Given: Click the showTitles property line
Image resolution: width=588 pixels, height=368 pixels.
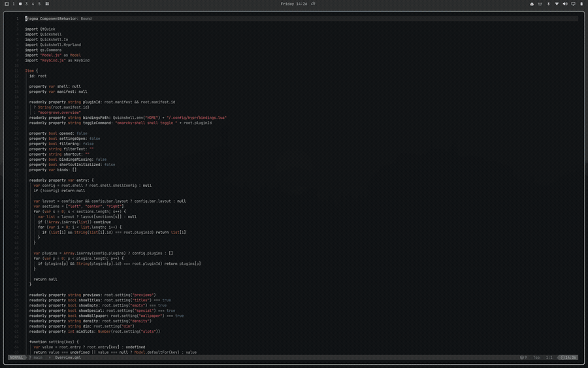Looking at the screenshot, I should [100, 300].
